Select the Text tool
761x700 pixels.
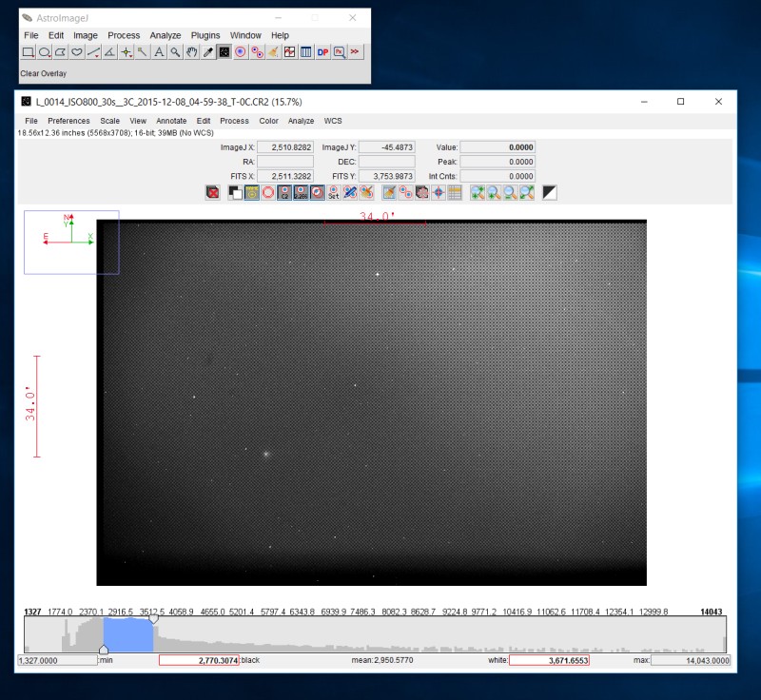tap(159, 52)
